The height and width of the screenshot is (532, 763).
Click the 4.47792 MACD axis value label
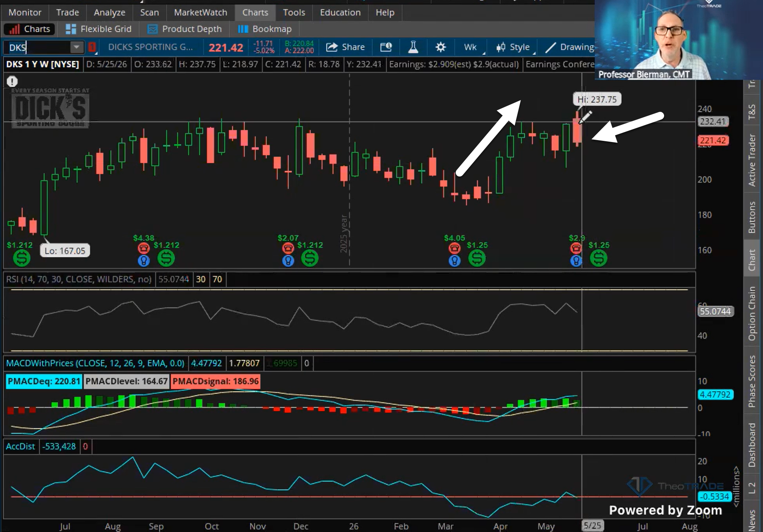715,395
